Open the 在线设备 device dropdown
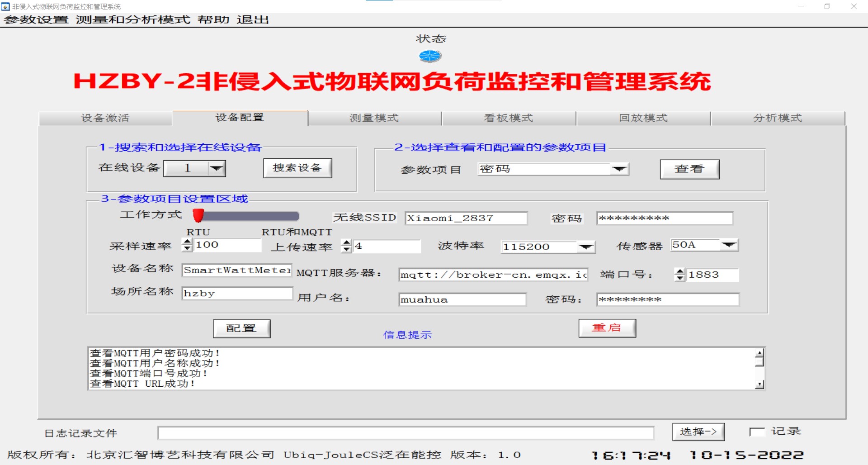Image resolution: width=868 pixels, height=465 pixels. (217, 168)
